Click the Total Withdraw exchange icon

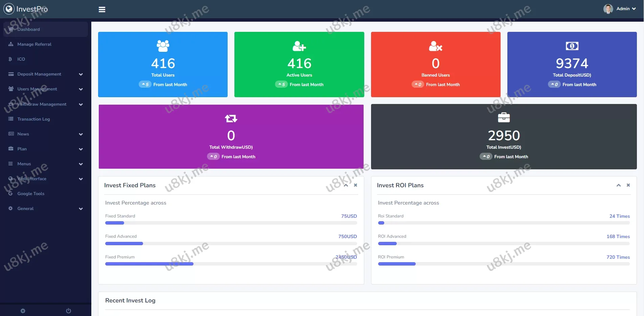click(231, 118)
